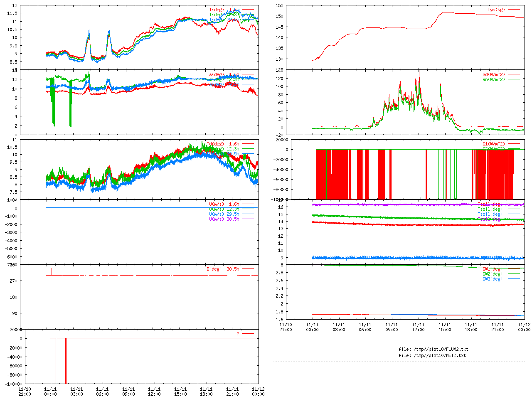
Task: Click the '-40000' tick on P plot
Action: pos(15,357)
